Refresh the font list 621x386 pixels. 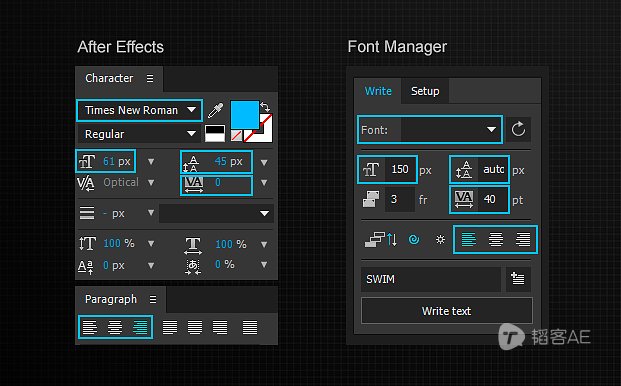518,129
